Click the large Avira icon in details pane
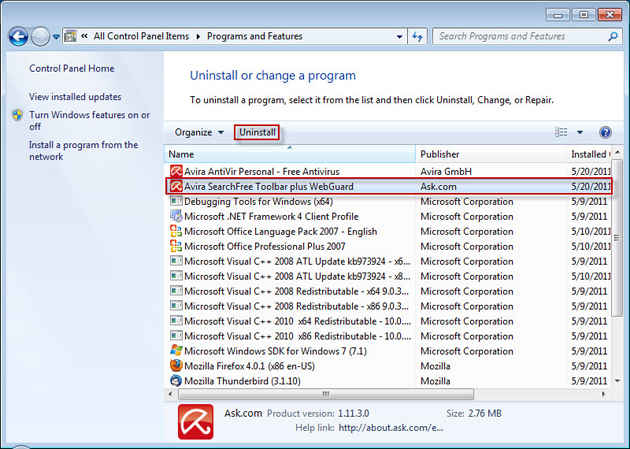 (196, 421)
